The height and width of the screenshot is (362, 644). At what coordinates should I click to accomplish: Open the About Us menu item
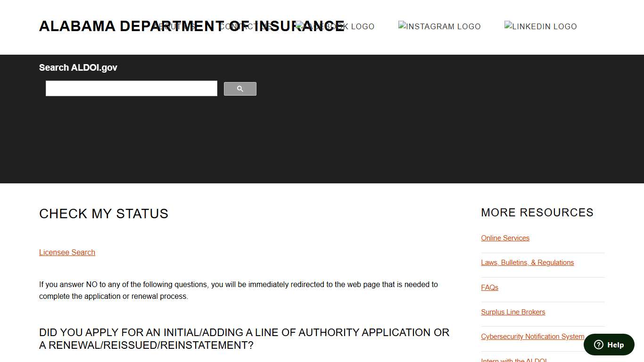[174, 26]
